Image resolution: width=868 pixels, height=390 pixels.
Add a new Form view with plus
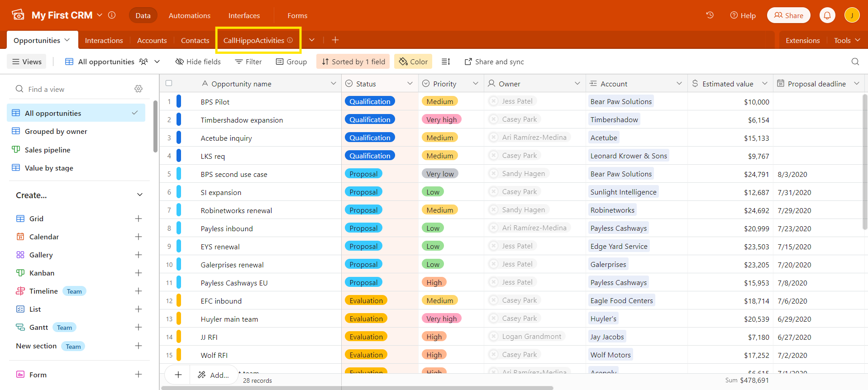pos(138,374)
